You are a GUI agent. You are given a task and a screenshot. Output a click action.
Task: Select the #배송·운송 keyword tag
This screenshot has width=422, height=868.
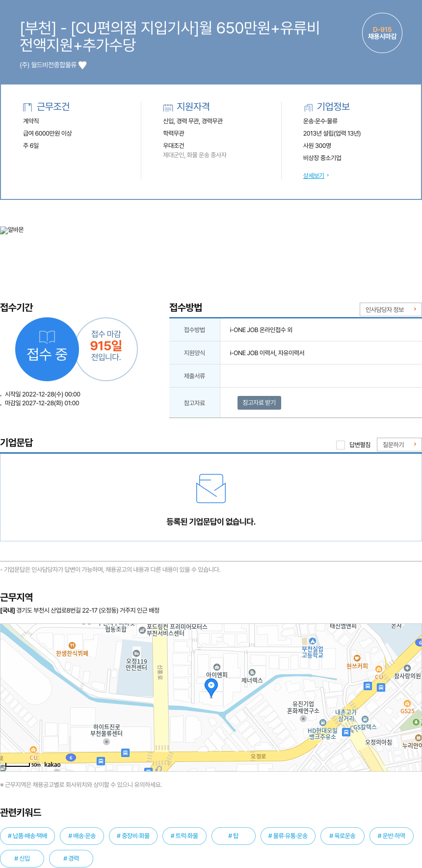coord(82,836)
